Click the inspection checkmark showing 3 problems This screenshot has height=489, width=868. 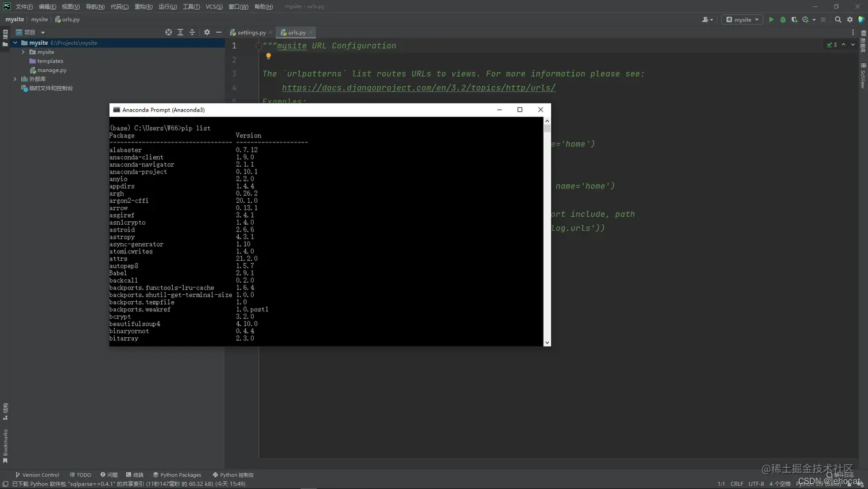831,45
